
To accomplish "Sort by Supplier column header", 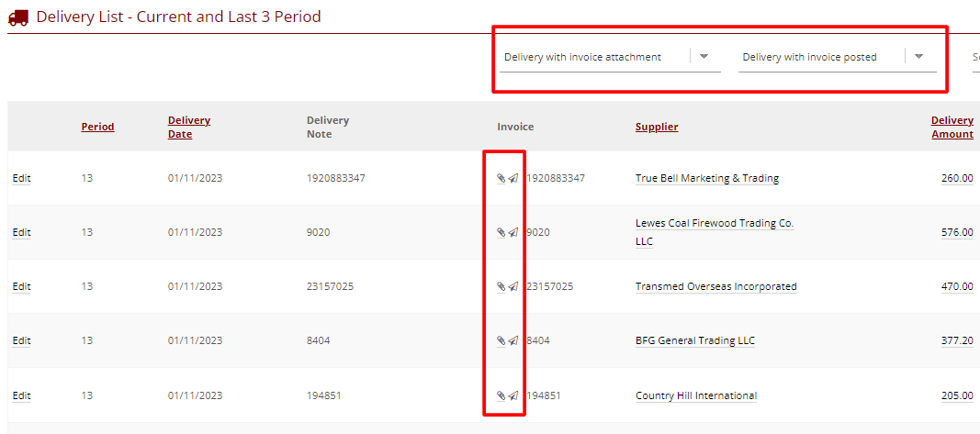I will [656, 127].
